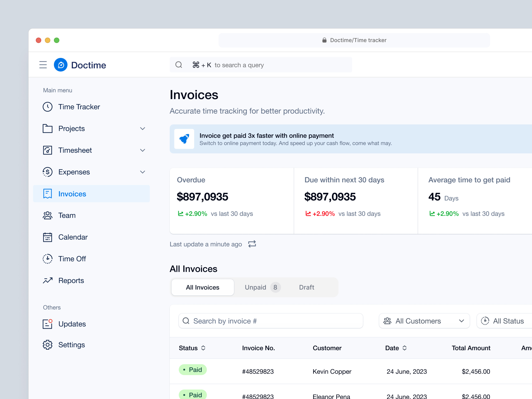Image resolution: width=532 pixels, height=399 pixels.
Task: Open Updates under Others section
Action: 72,324
